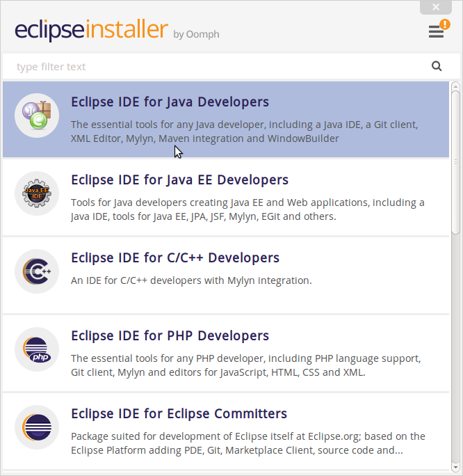Click the Java EE IDE gear icon
Screen dimensions: 463x476
(37, 193)
